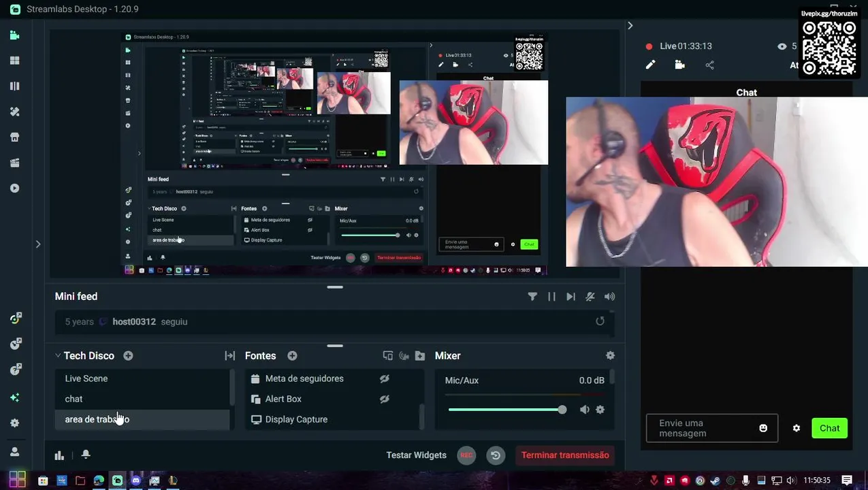This screenshot has width=868, height=490.
Task: Open the Layout Editor grid icon
Action: [14, 61]
